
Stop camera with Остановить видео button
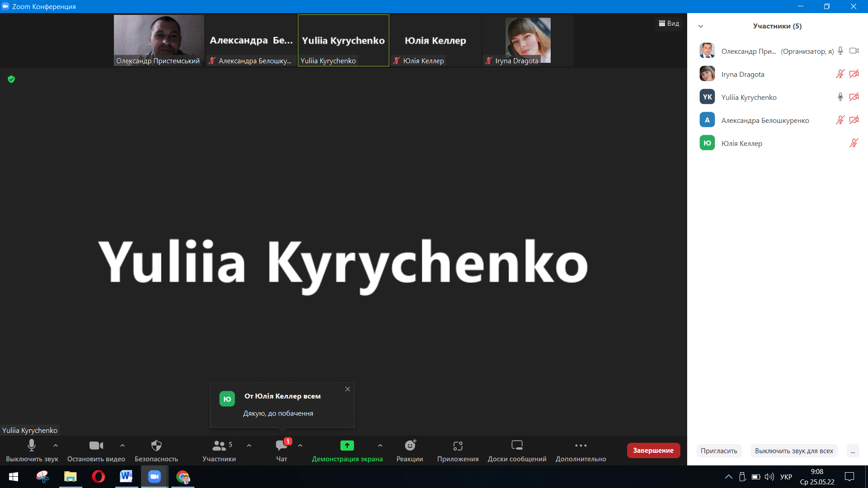(x=96, y=450)
